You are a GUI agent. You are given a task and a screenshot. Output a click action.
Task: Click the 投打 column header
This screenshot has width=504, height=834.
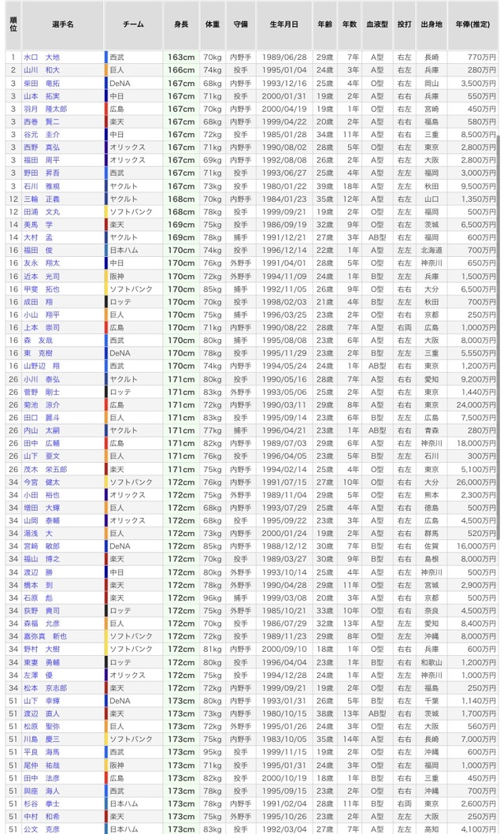(404, 24)
